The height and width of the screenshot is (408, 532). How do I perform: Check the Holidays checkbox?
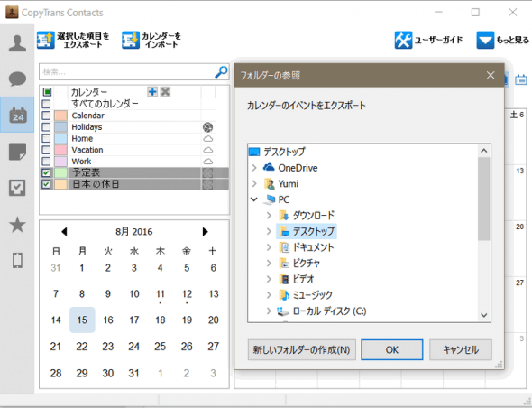[47, 127]
